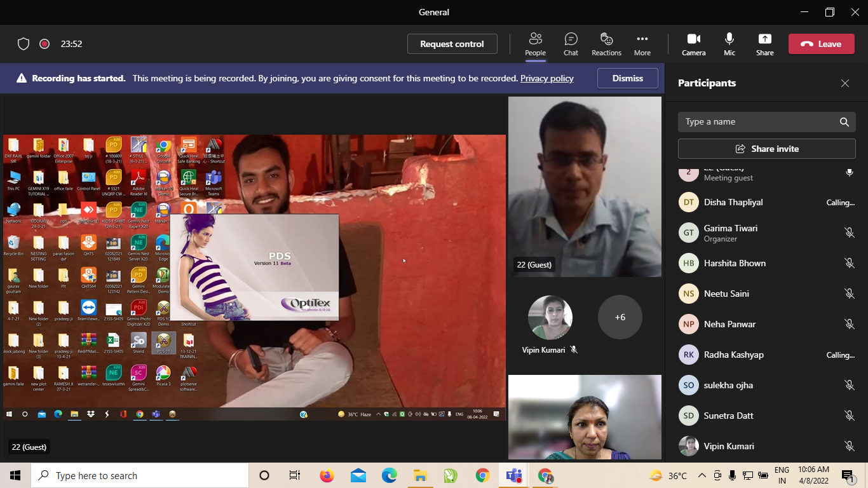Select Sunetra Datt in participants list
The image size is (868, 488).
(728, 416)
